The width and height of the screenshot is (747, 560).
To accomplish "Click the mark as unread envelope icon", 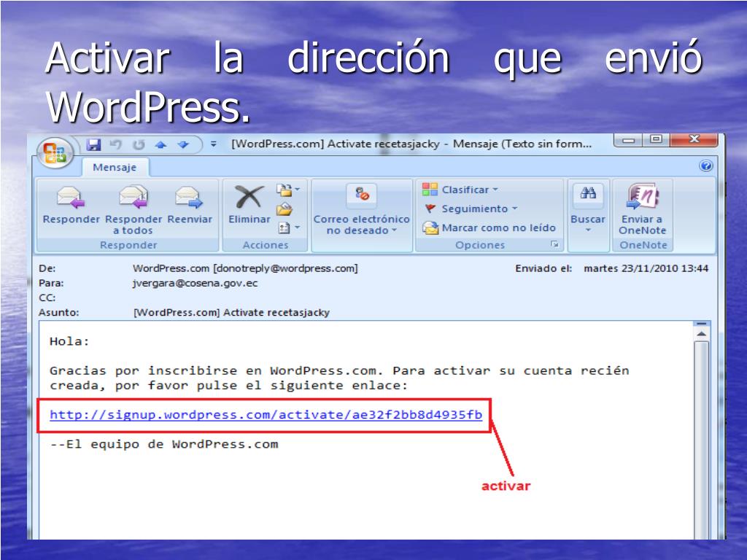I will point(430,228).
